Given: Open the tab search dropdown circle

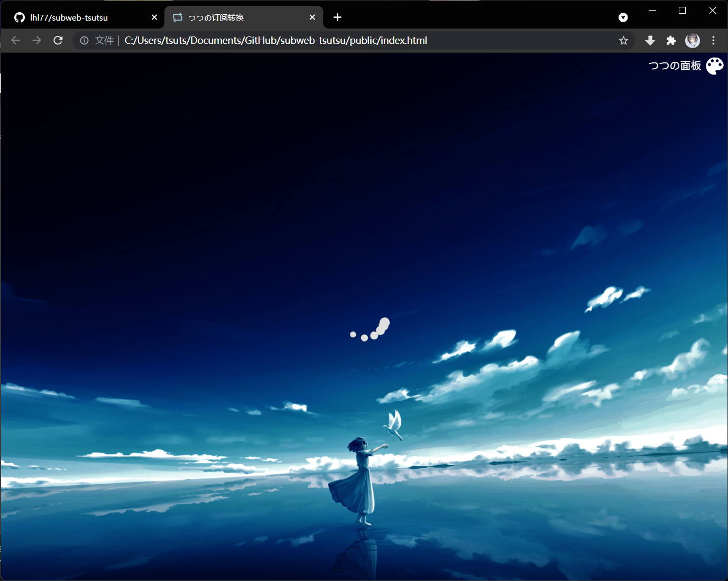Looking at the screenshot, I should 623,17.
